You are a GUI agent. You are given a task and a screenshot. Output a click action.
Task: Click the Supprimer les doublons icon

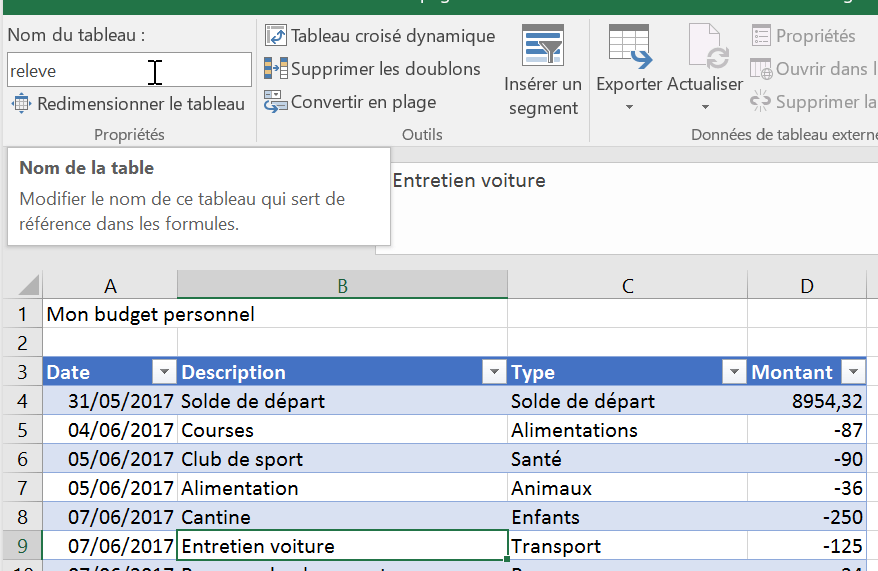[x=275, y=68]
